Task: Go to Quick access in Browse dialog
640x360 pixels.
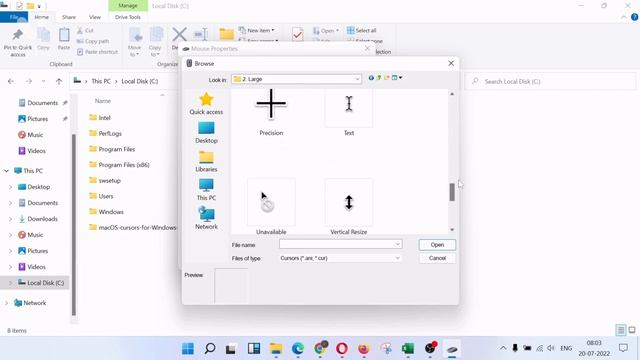Action: (x=206, y=104)
